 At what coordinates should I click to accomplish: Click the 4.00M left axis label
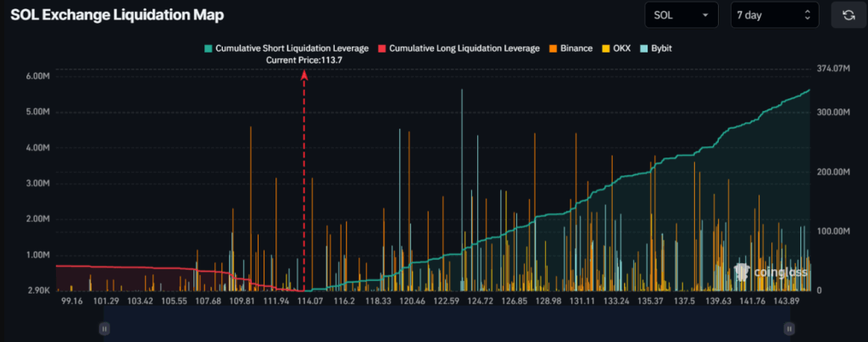click(37, 148)
